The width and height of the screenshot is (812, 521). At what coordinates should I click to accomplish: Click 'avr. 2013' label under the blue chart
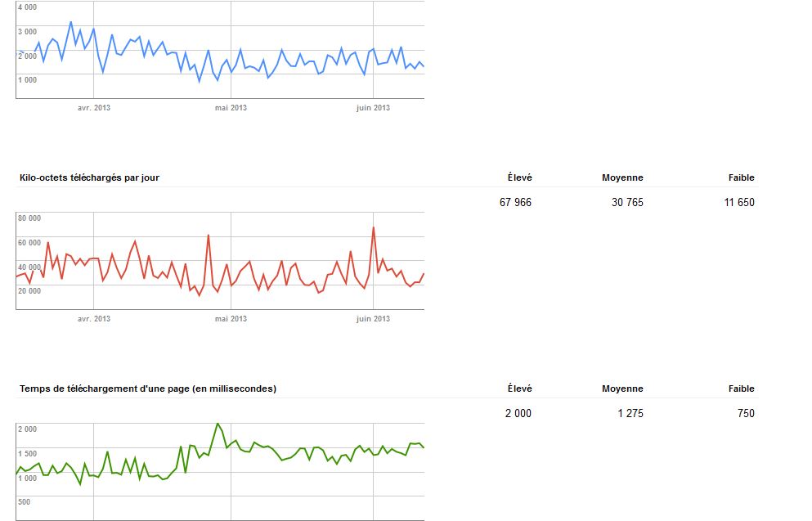pos(94,108)
